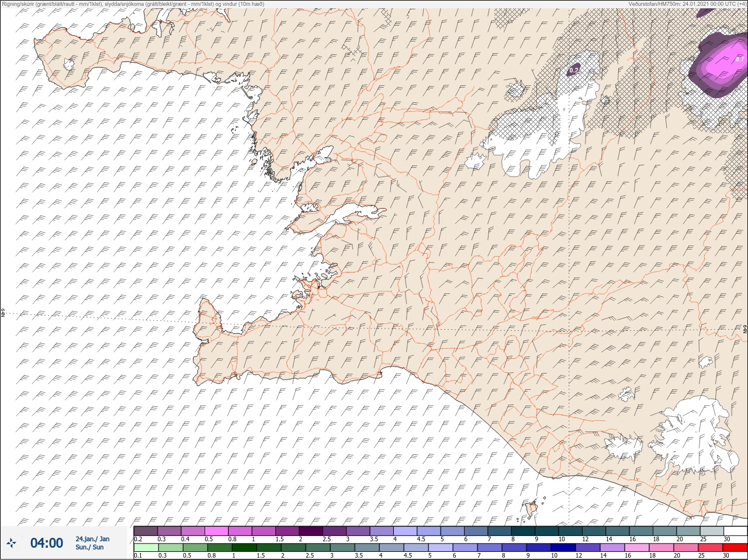Select lower legend violet swatch between 14 and 16

point(612,548)
